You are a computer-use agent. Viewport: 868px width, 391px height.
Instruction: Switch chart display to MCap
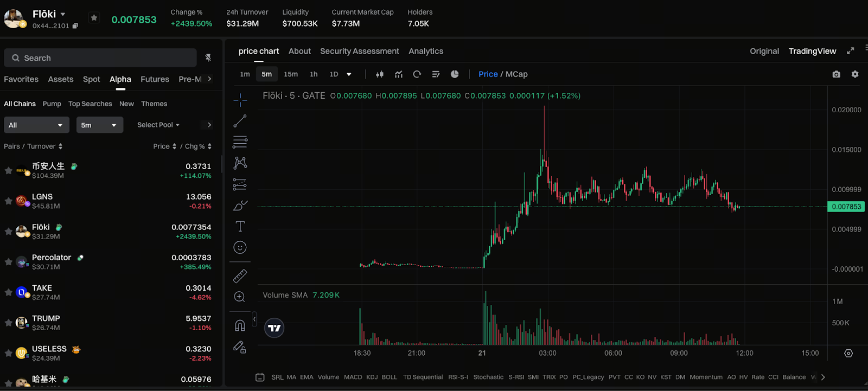(516, 74)
